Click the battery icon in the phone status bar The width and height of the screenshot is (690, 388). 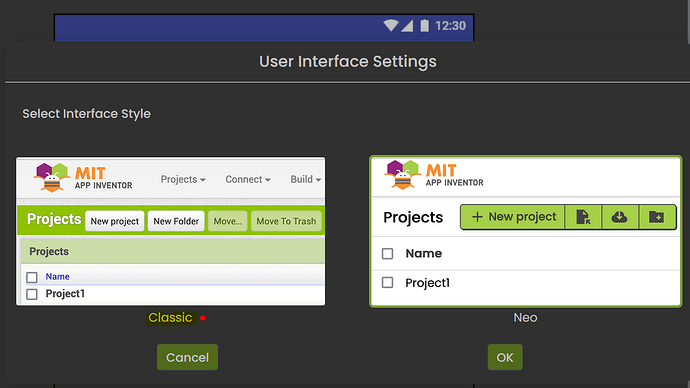coord(424,26)
